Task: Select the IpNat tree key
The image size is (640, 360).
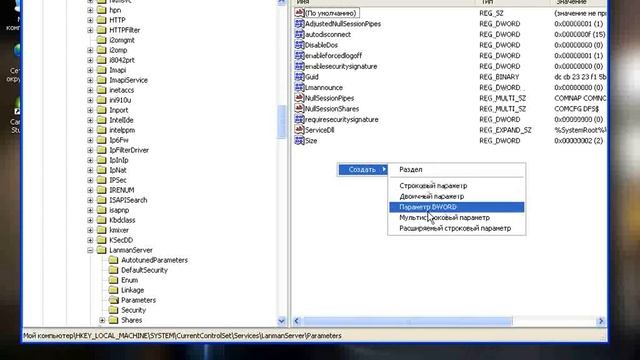Action: click(x=118, y=170)
